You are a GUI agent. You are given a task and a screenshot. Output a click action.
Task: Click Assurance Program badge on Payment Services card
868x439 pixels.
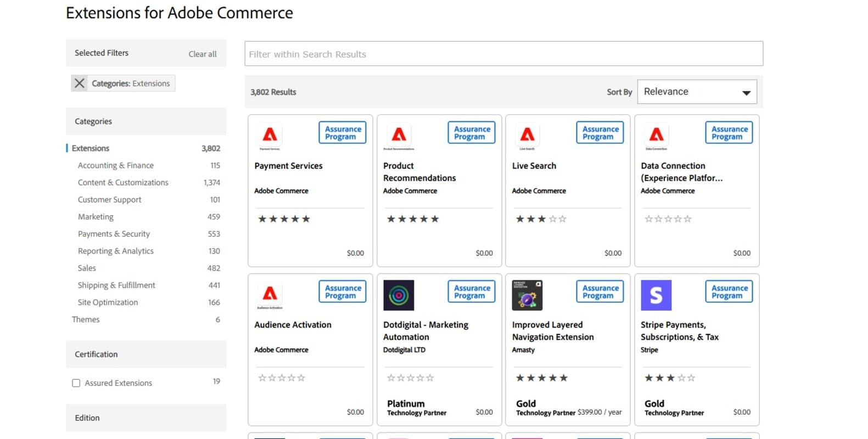tap(343, 133)
